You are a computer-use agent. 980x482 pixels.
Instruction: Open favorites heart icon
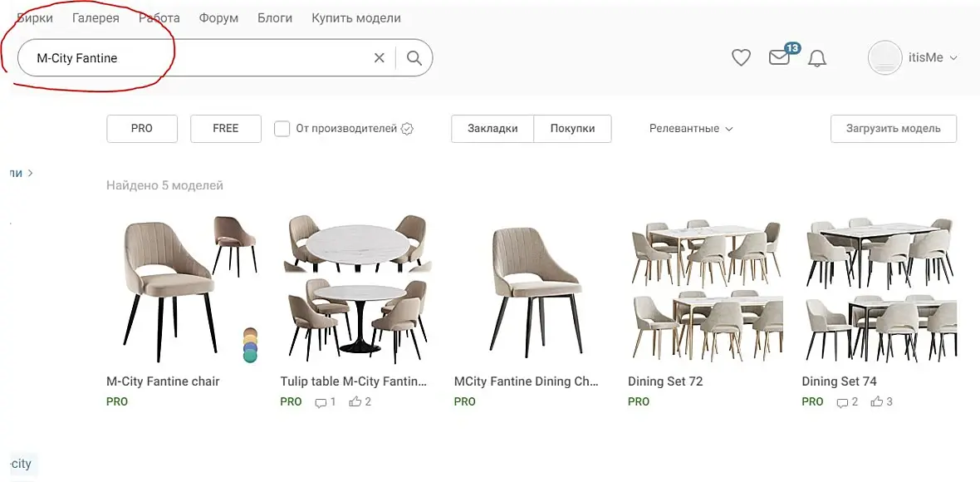(741, 57)
